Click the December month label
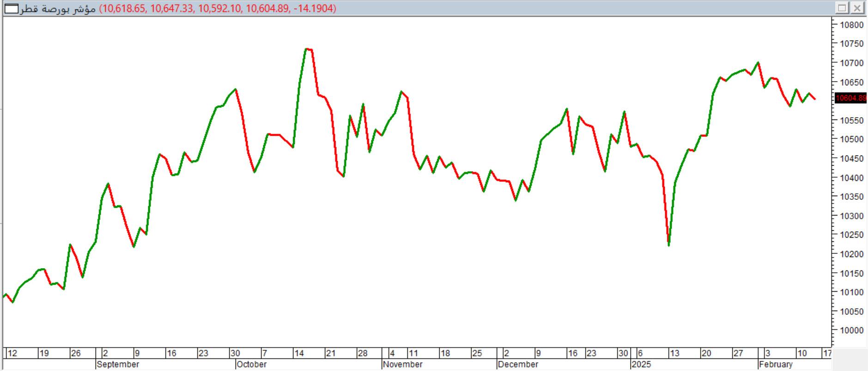868x371 pixels. [x=518, y=365]
